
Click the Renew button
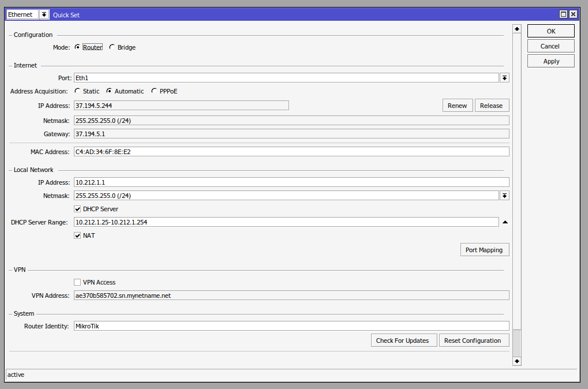457,106
